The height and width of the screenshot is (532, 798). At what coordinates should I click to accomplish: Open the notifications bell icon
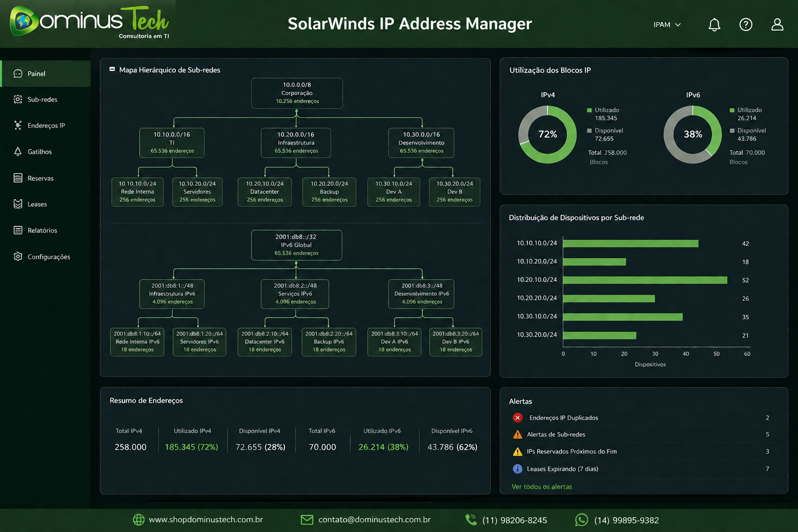714,24
